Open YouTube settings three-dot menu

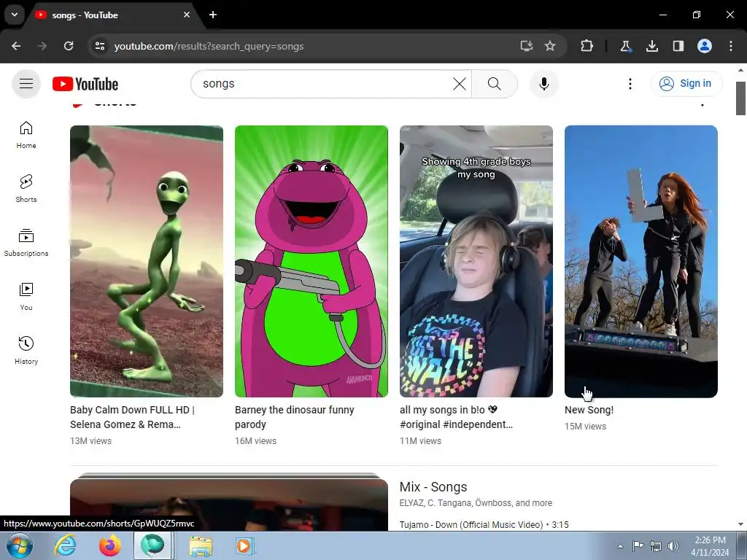click(x=630, y=84)
